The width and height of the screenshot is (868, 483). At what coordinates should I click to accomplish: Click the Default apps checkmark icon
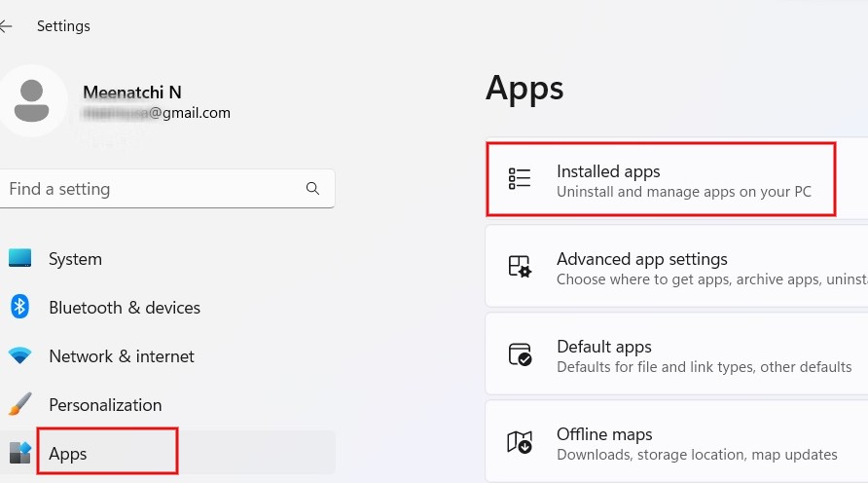pyautogui.click(x=520, y=354)
